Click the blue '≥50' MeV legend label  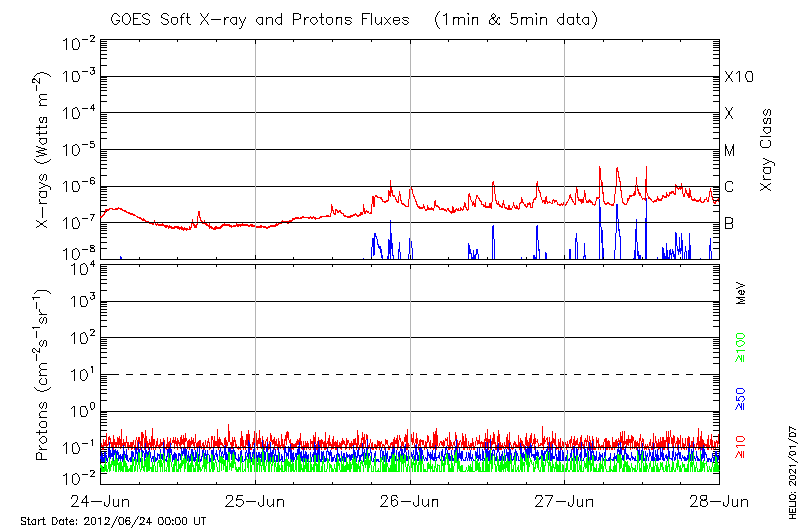coord(742,397)
